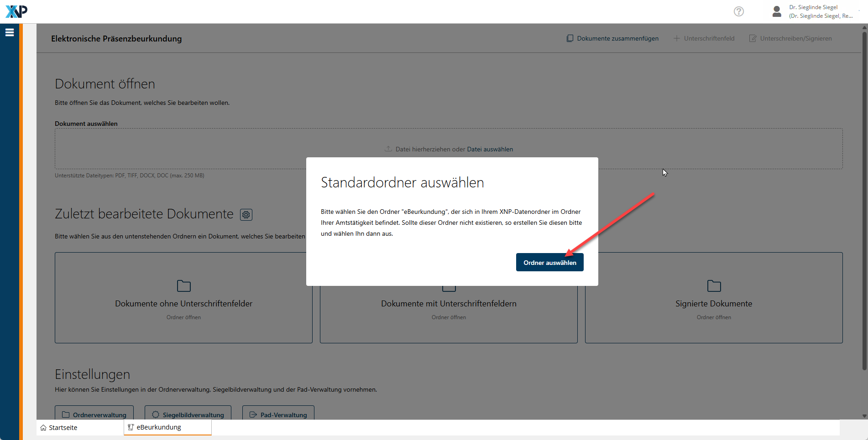Click the Datei auswählen link
The height and width of the screenshot is (440, 868).
(x=490, y=150)
